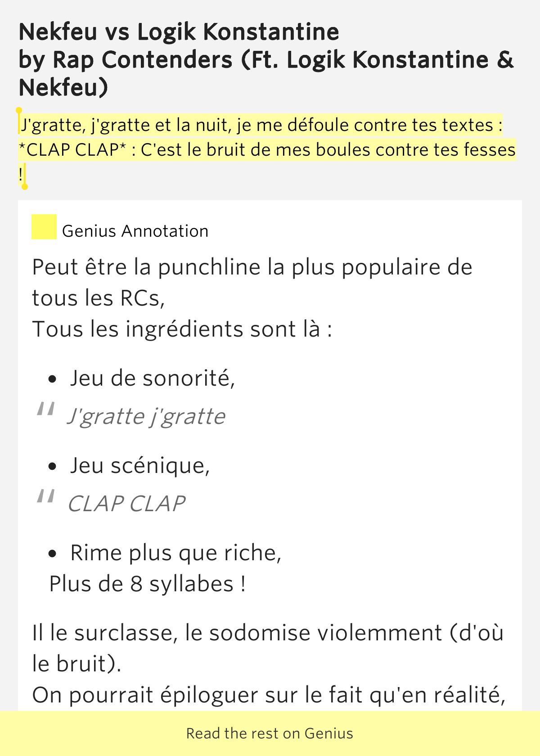Click the bullet before "Jeu scénique"

[x=53, y=467]
